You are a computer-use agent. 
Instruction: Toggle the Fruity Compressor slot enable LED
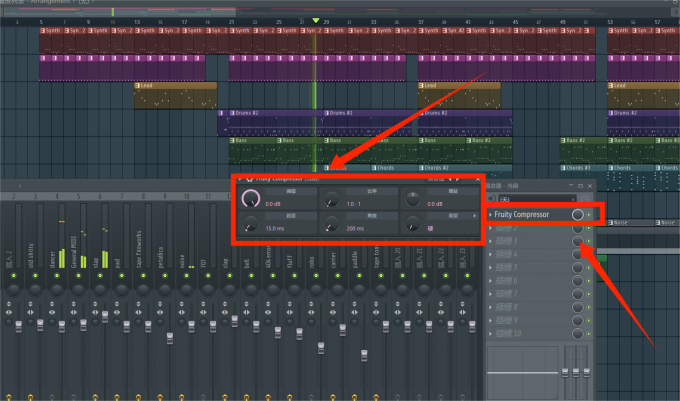point(589,215)
